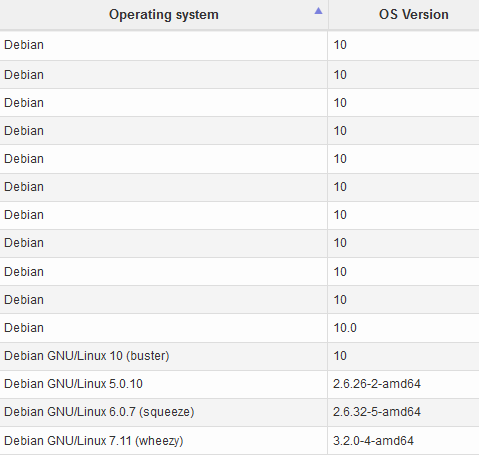Click the 10.0 OS version cell
Image resolution: width=479 pixels, height=455 pixels.
point(403,328)
